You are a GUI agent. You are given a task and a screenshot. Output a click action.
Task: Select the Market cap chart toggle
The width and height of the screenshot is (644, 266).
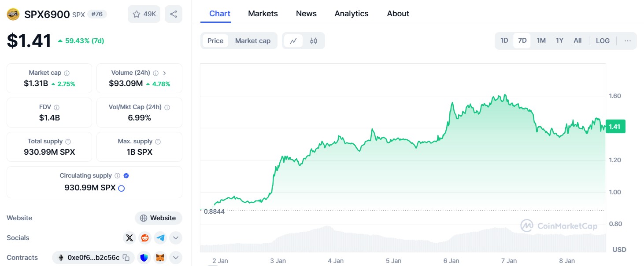(253, 41)
